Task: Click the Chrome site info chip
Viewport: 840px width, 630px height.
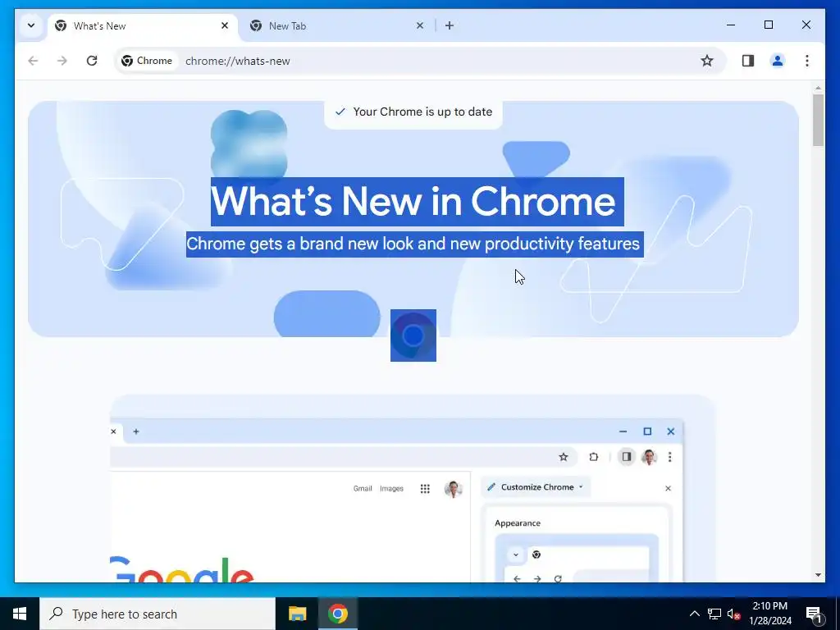Action: pyautogui.click(x=148, y=61)
